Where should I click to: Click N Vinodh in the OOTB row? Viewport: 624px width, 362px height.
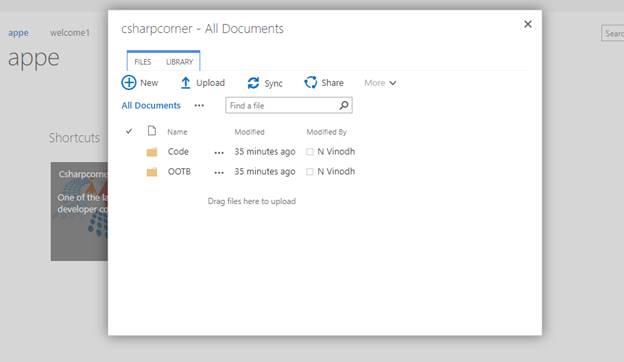[x=336, y=171]
